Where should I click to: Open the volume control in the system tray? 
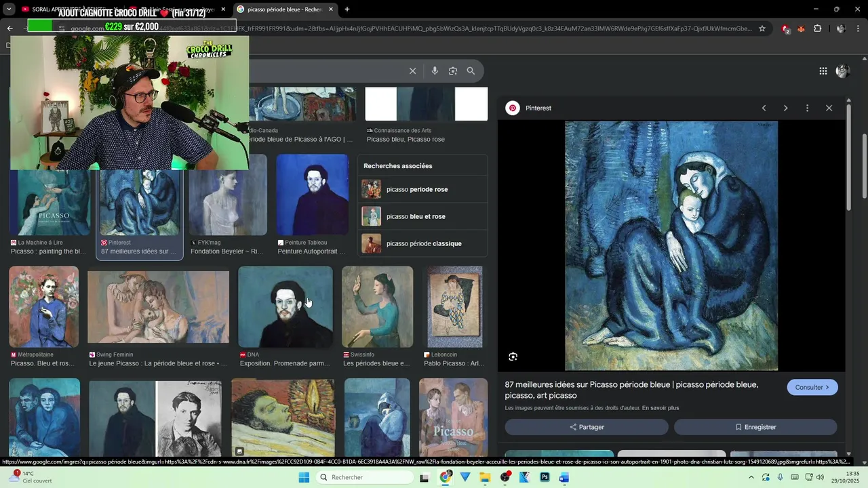pos(820,477)
